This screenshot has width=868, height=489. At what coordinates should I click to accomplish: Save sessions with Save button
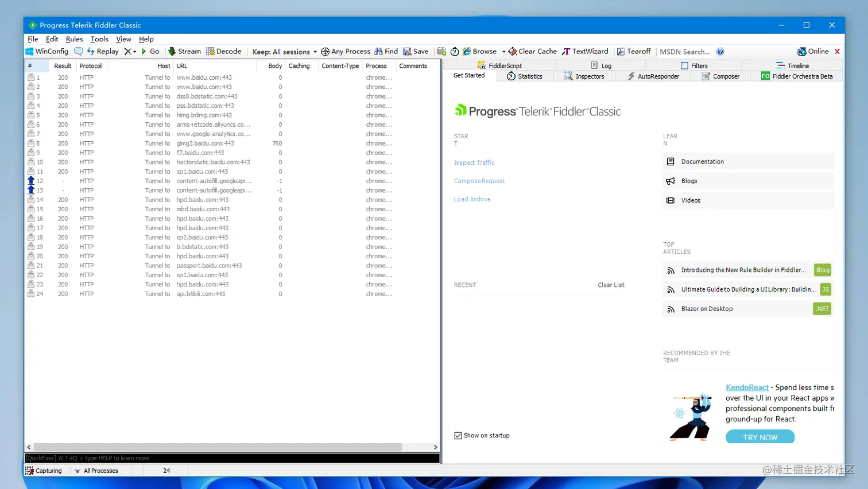(x=416, y=51)
